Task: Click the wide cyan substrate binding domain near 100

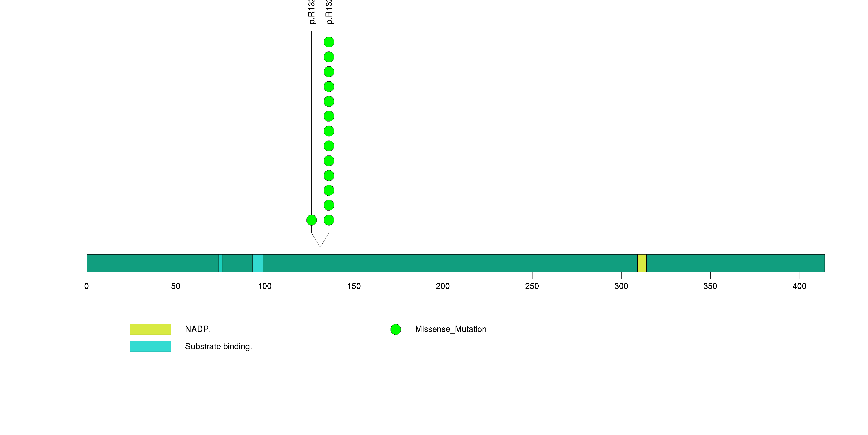Action: pos(258,263)
